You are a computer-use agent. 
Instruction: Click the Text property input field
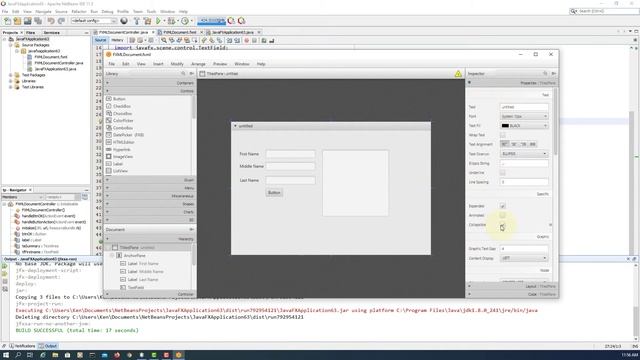coord(524,107)
